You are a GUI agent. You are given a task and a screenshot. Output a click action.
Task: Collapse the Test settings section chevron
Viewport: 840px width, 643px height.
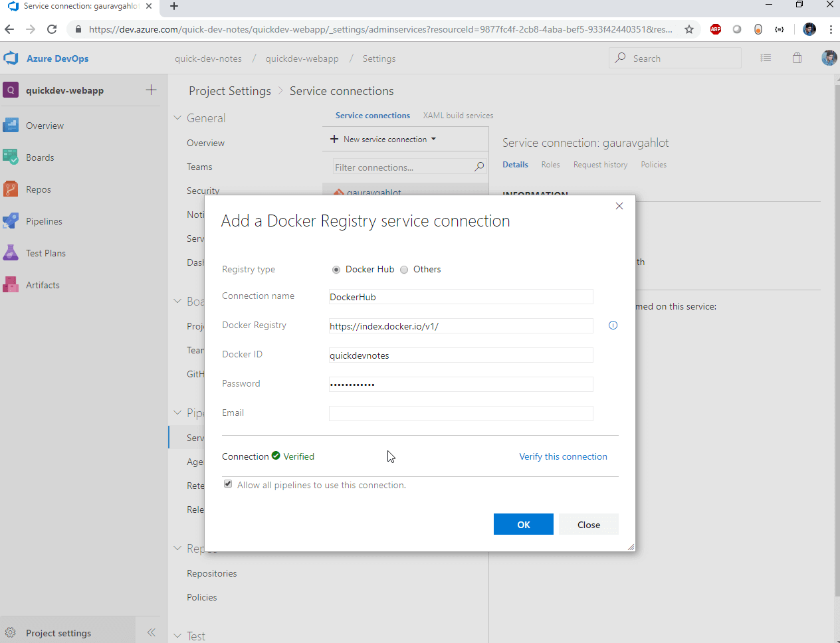point(177,636)
